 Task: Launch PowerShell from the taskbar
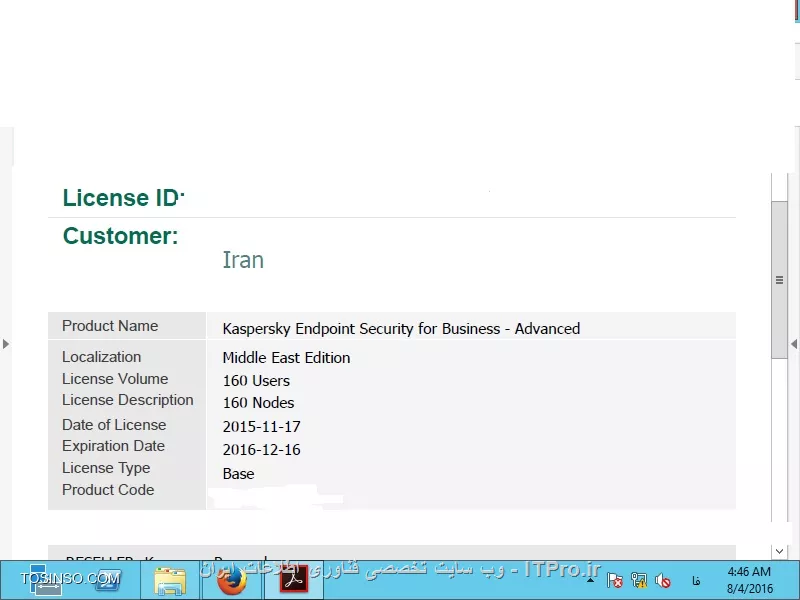tap(107, 581)
